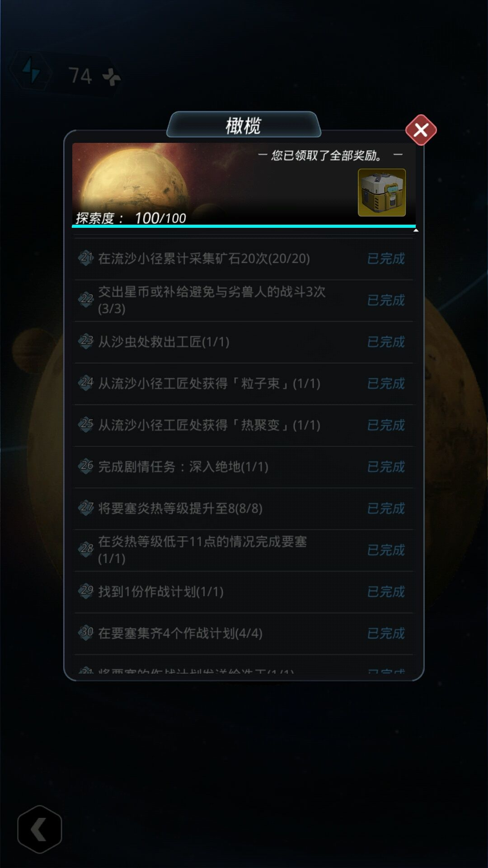Image resolution: width=488 pixels, height=868 pixels.
Task: Click 已完成 status for quest 22
Action: 386,300
